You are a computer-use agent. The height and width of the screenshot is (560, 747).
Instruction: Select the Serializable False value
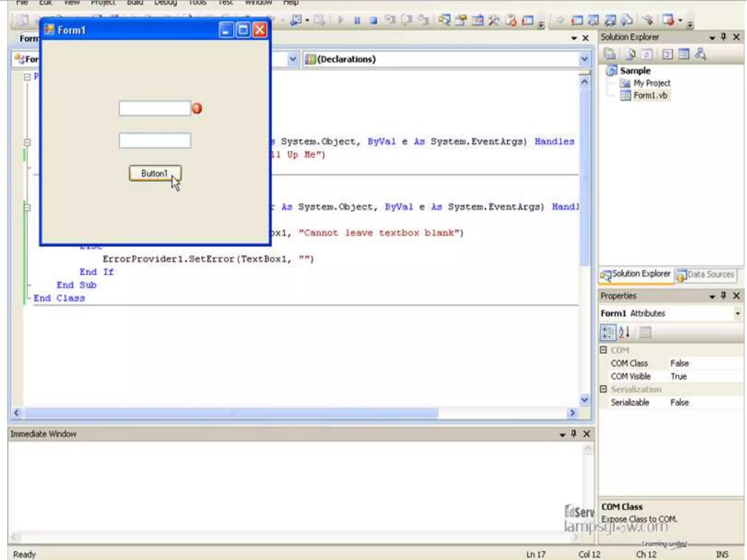[679, 402]
